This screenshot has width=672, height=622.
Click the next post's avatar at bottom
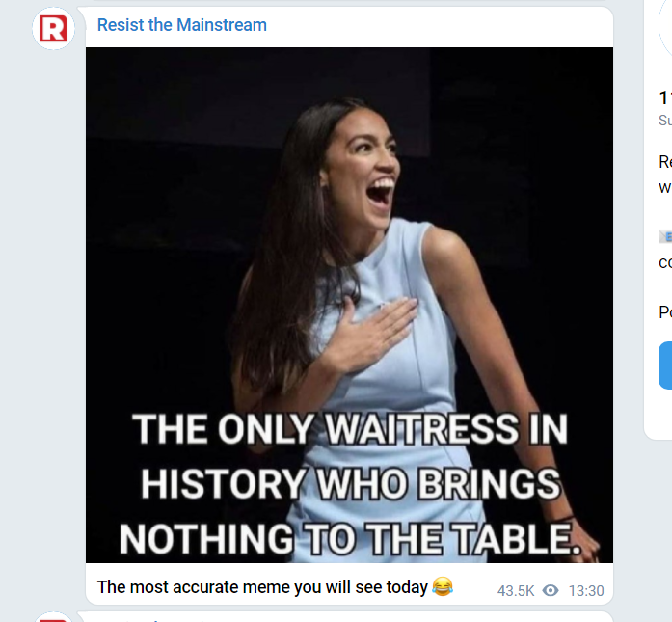(x=54, y=617)
